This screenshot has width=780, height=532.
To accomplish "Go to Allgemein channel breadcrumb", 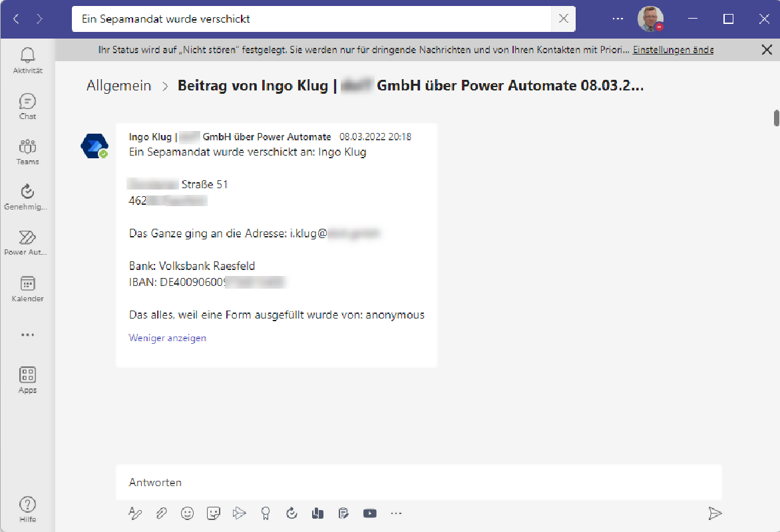I will point(119,86).
